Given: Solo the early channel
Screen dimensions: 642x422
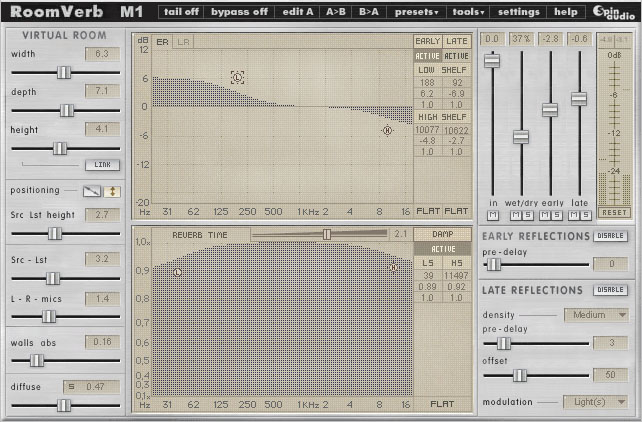Looking at the screenshot, I should (x=556, y=215).
